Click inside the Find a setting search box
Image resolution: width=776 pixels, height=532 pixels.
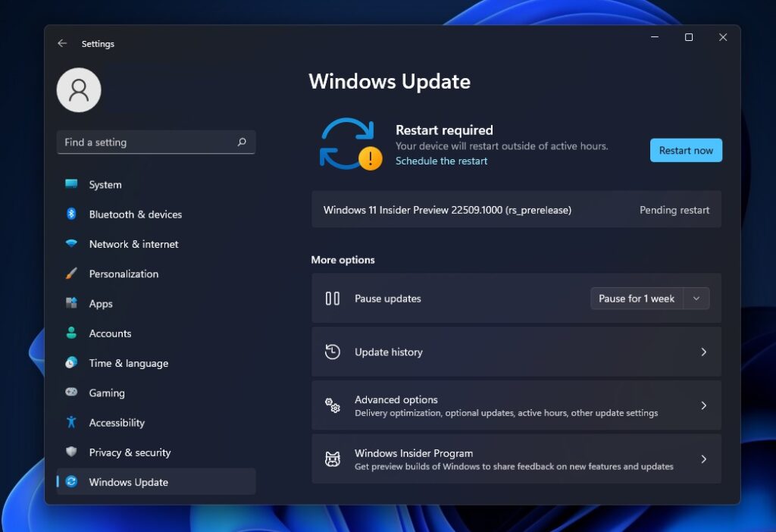(x=152, y=142)
